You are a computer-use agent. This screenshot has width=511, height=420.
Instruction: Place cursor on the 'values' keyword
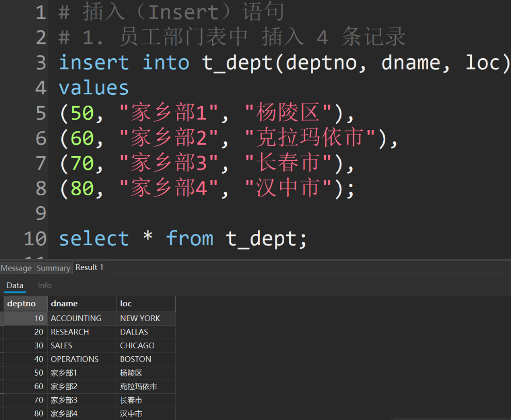point(94,88)
